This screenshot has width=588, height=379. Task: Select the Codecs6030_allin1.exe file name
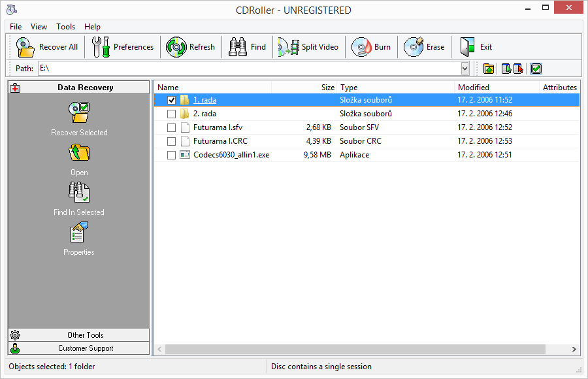[x=231, y=155]
